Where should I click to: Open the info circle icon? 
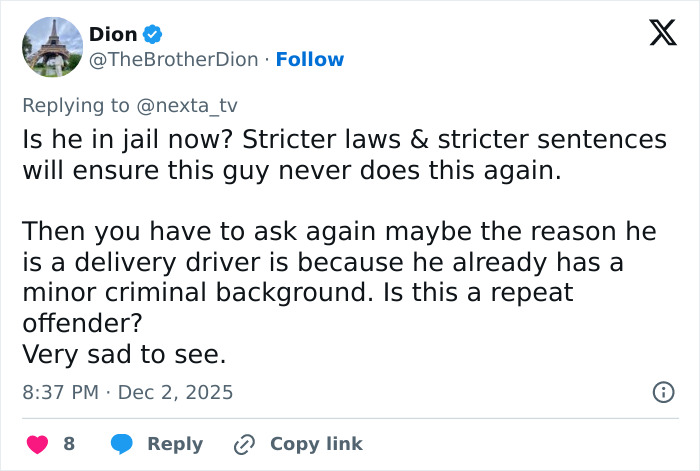(x=663, y=392)
